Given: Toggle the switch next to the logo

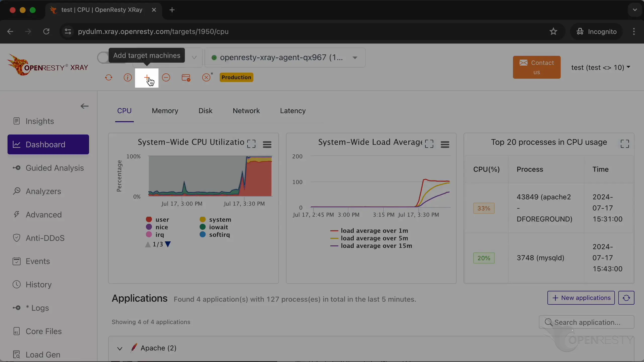Looking at the screenshot, I should pos(103,58).
